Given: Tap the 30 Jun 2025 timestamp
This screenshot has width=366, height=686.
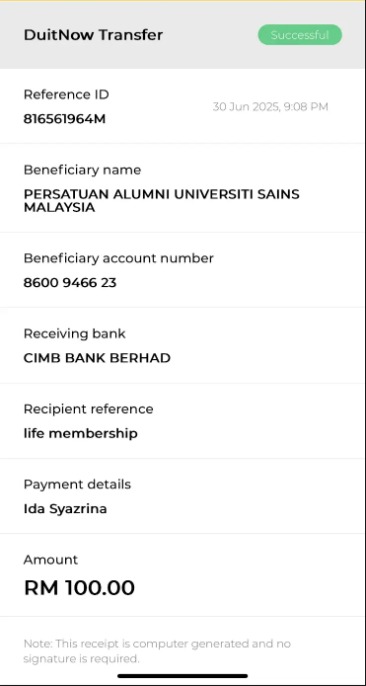Looking at the screenshot, I should pyautogui.click(x=270, y=107).
